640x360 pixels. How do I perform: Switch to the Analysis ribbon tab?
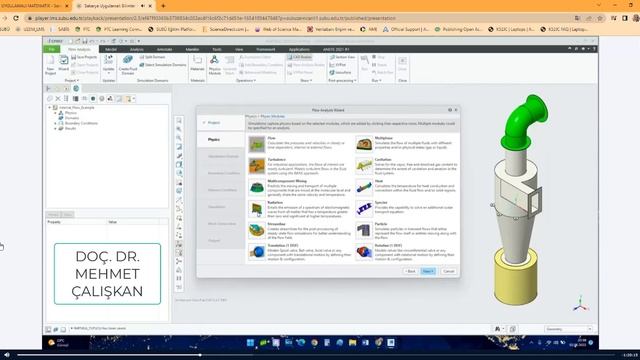point(136,49)
